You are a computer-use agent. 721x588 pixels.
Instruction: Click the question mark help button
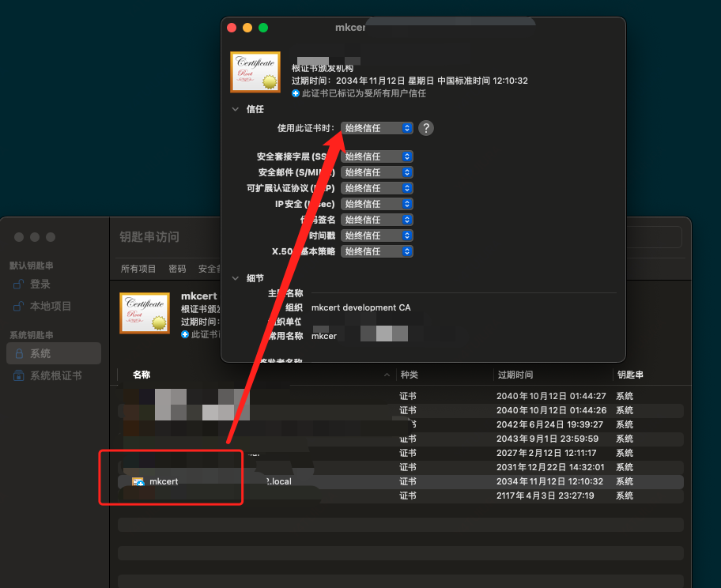tap(426, 128)
